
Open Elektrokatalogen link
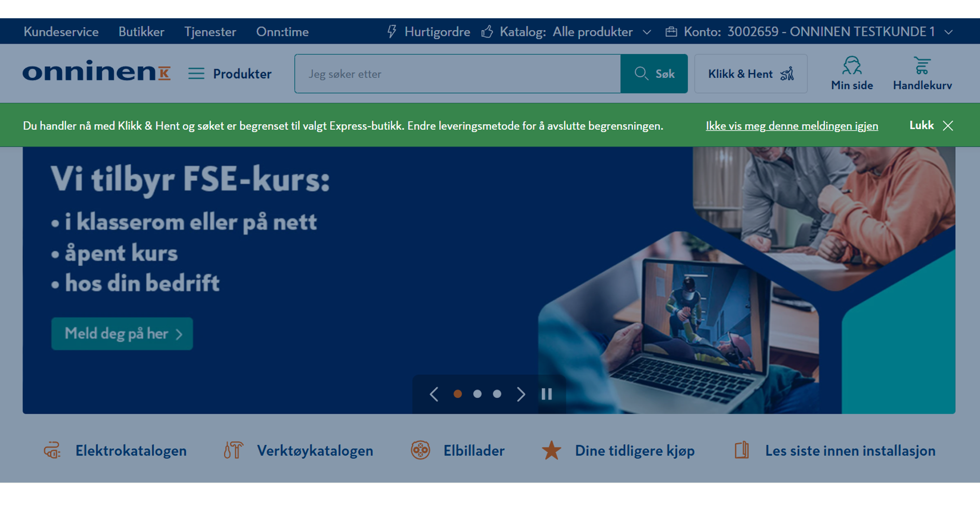131,450
